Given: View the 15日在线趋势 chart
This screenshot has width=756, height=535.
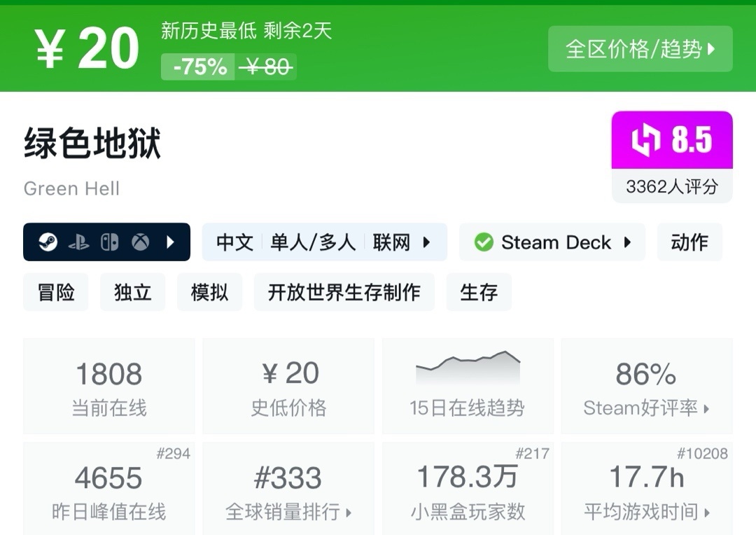Looking at the screenshot, I should coord(468,386).
